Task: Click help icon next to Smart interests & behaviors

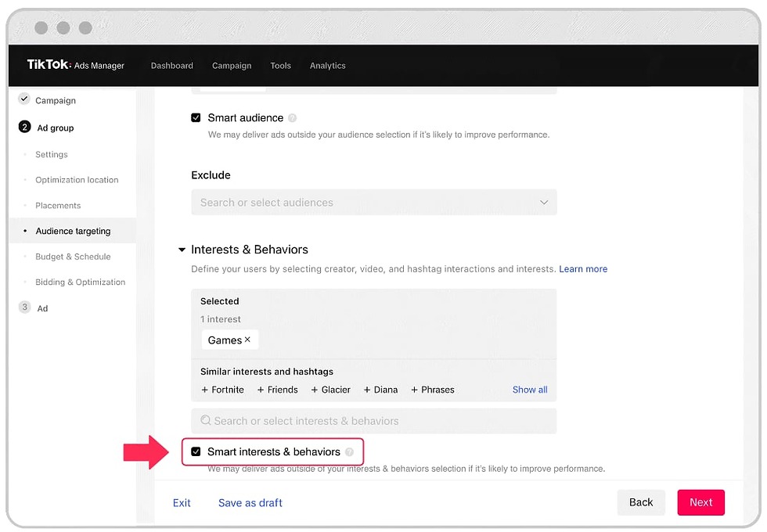Action: click(349, 452)
